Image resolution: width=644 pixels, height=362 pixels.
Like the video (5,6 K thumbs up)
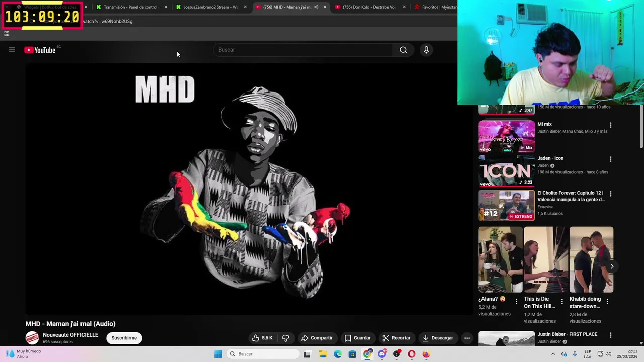click(262, 338)
